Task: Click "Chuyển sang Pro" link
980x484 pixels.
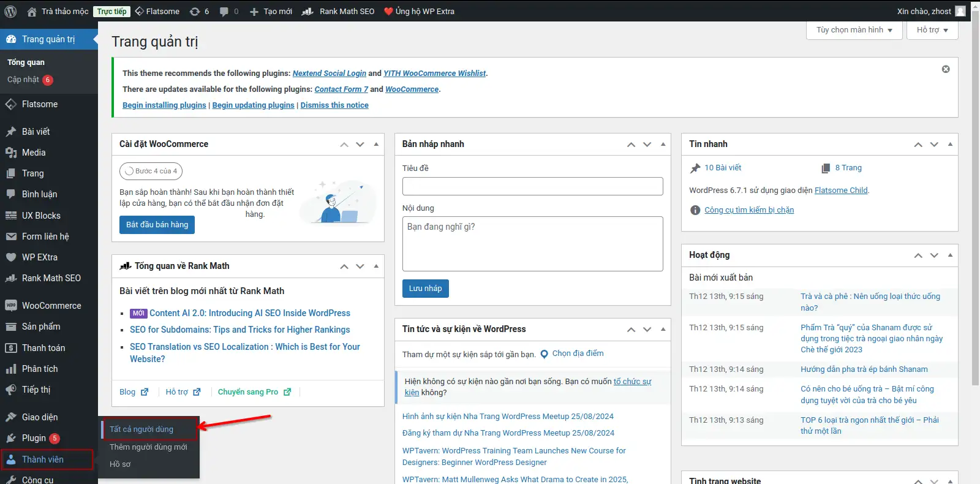Action: [x=254, y=392]
